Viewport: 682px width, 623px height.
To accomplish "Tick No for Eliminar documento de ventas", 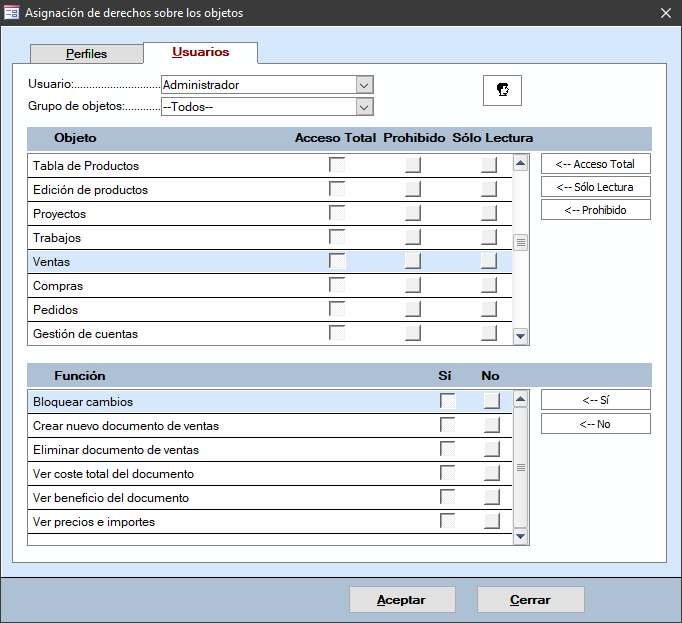I will pyautogui.click(x=492, y=449).
